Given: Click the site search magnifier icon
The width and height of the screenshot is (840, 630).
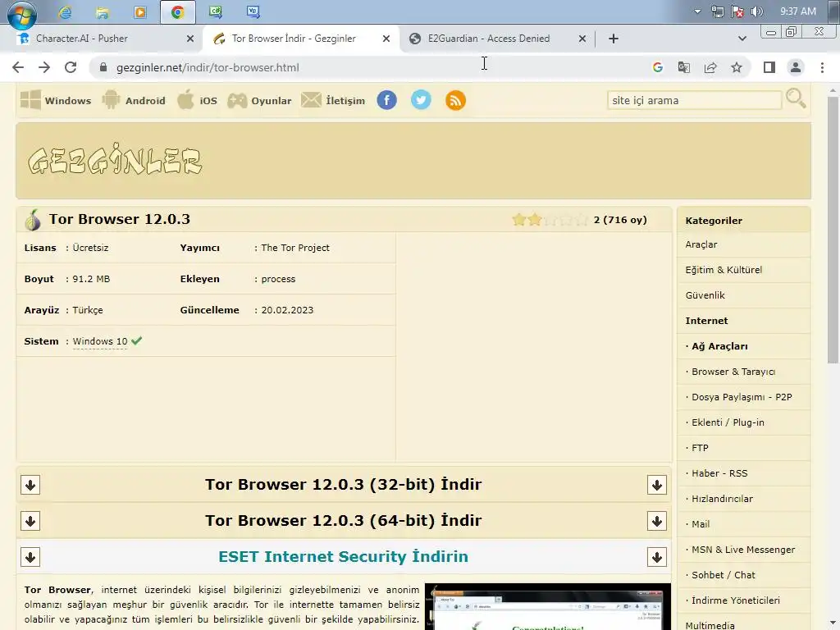Looking at the screenshot, I should pyautogui.click(x=796, y=98).
